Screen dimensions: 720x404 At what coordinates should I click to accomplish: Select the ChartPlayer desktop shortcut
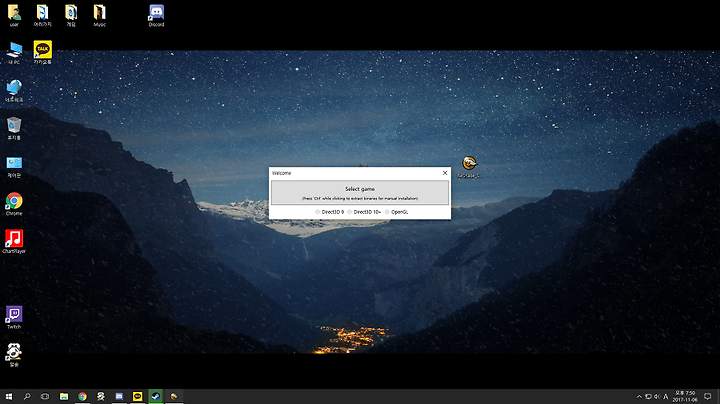click(x=14, y=242)
